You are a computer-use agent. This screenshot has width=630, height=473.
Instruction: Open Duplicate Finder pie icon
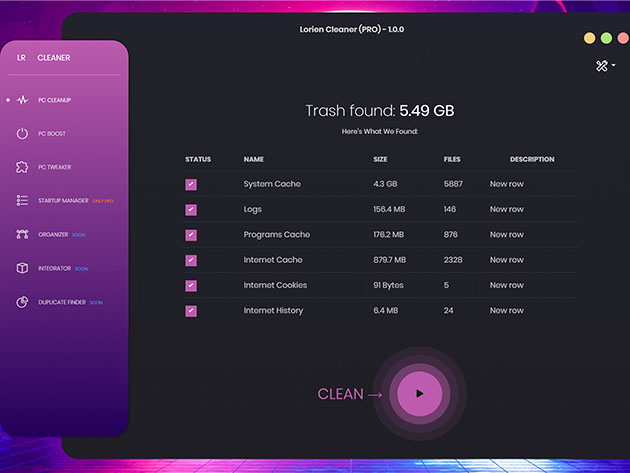(x=23, y=302)
